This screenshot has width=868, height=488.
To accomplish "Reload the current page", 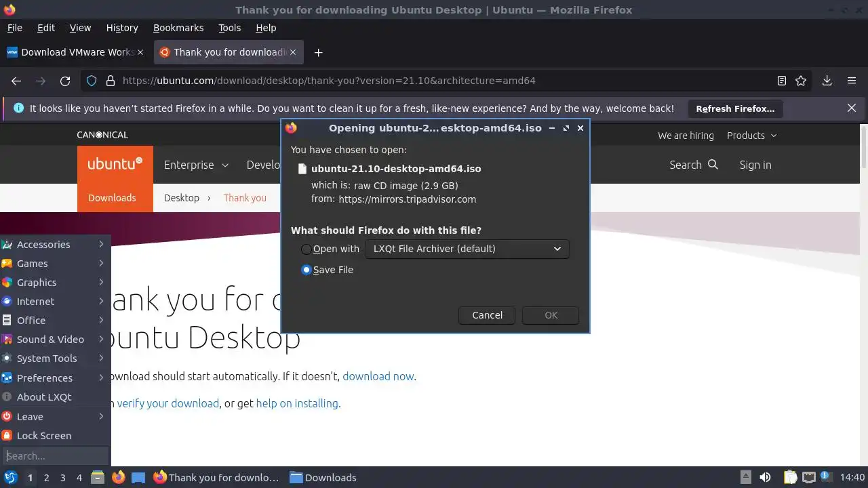I will pos(65,81).
